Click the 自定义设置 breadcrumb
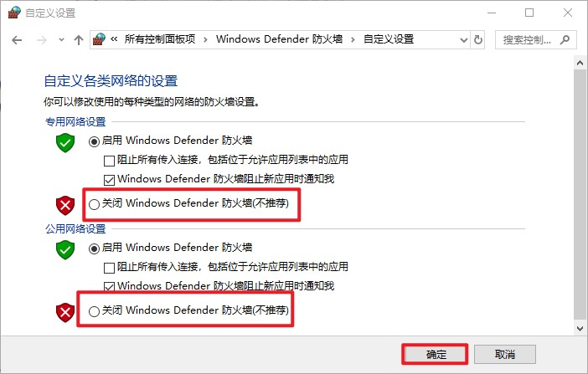588x374 pixels. (389, 39)
